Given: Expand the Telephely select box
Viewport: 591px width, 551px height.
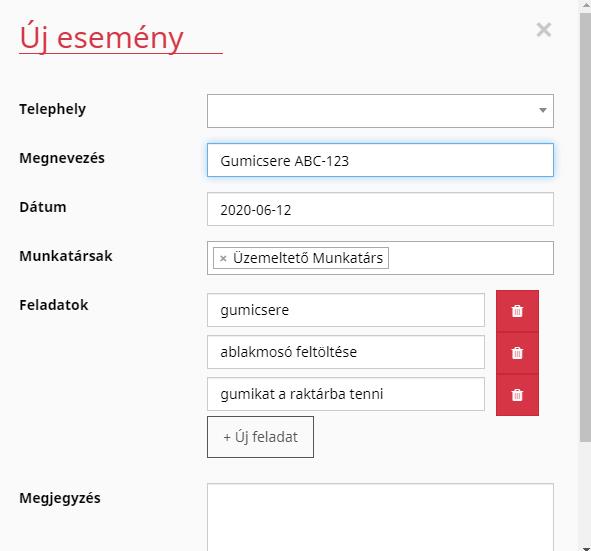Looking at the screenshot, I should [x=380, y=111].
